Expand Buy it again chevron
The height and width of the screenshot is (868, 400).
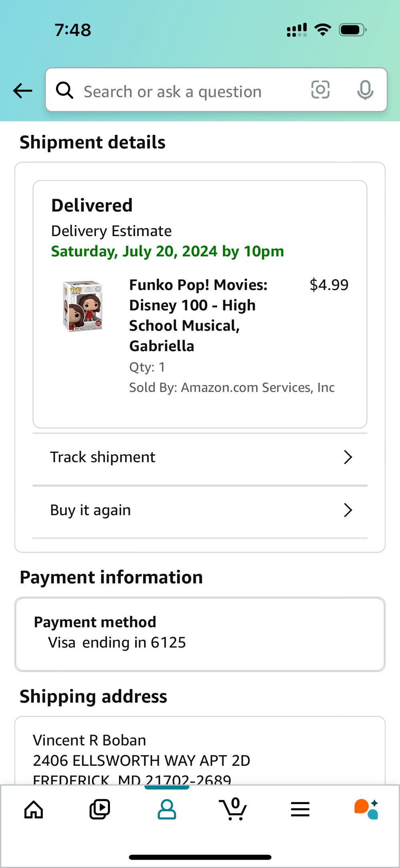[x=348, y=510]
